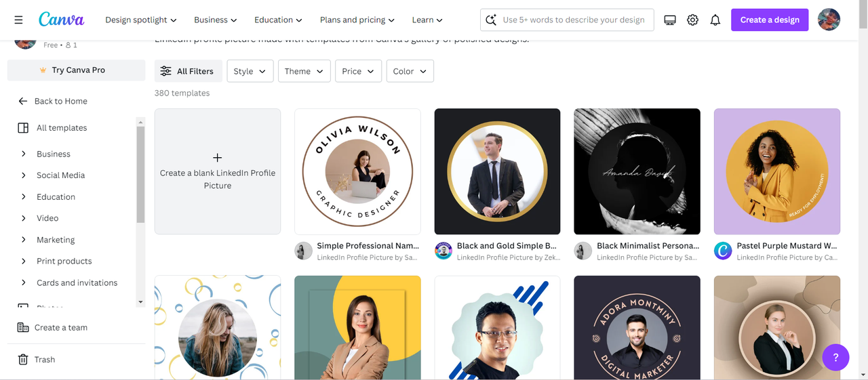Viewport: 868px width, 380px height.
Task: Open the settings gear icon
Action: click(x=692, y=20)
